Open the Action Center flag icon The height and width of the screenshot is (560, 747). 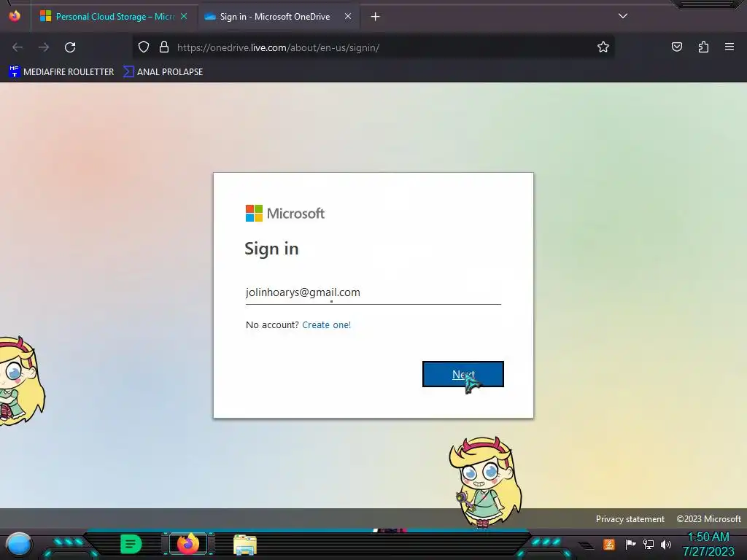tap(630, 544)
